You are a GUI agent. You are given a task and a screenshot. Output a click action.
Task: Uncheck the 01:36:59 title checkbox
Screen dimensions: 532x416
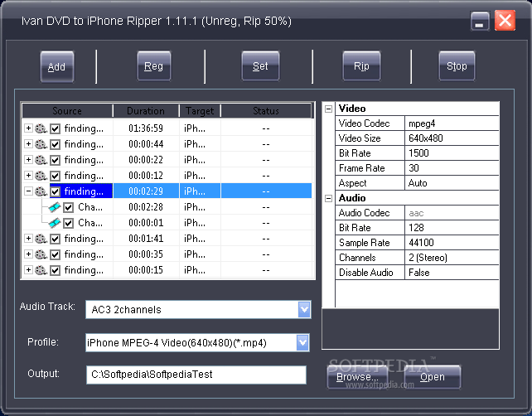(55, 128)
